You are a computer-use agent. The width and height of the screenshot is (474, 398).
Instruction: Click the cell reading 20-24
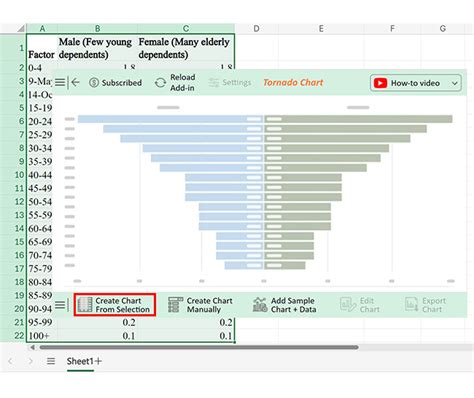pos(40,121)
